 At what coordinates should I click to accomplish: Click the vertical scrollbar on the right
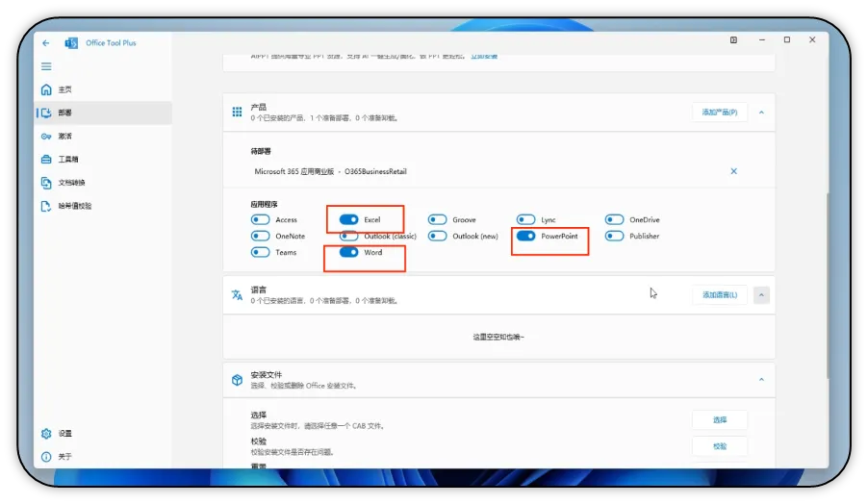click(x=828, y=286)
